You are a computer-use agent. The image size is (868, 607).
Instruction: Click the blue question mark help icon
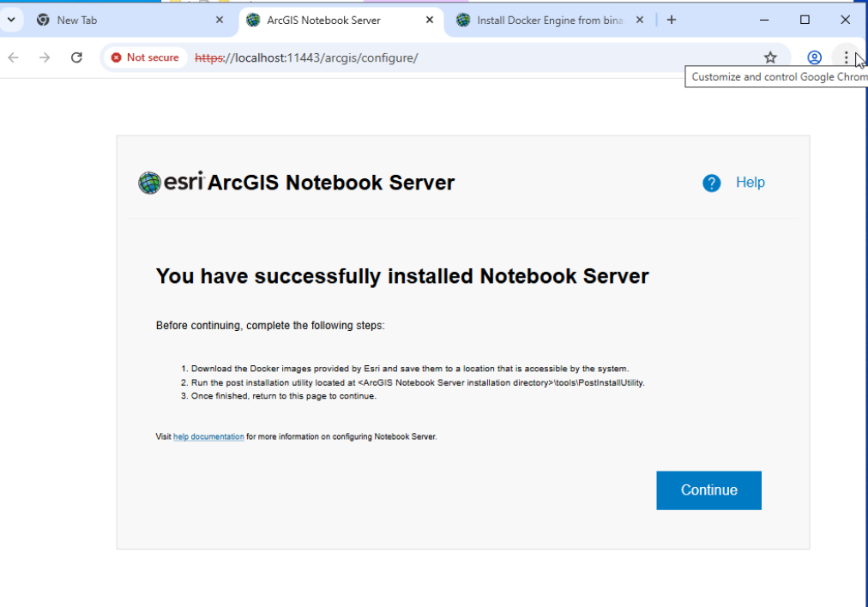click(711, 183)
